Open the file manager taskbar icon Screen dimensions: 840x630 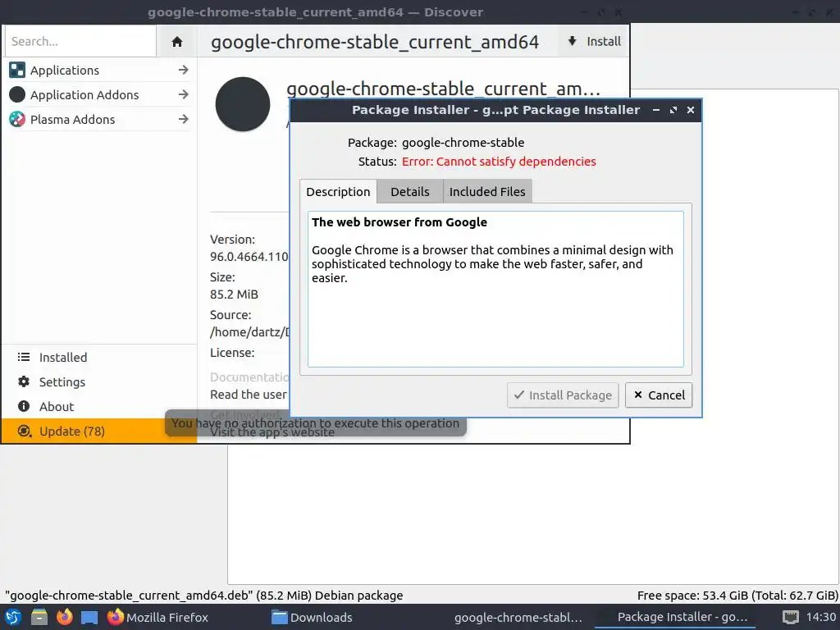point(39,617)
